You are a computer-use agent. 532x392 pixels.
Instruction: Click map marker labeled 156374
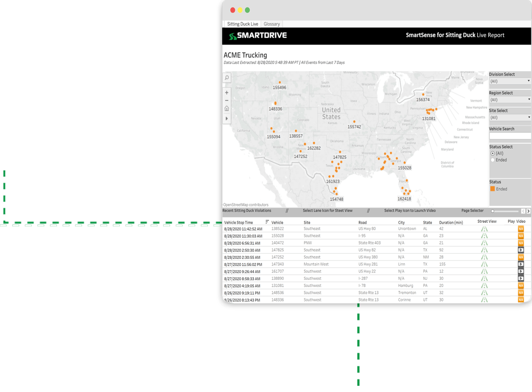click(x=423, y=94)
